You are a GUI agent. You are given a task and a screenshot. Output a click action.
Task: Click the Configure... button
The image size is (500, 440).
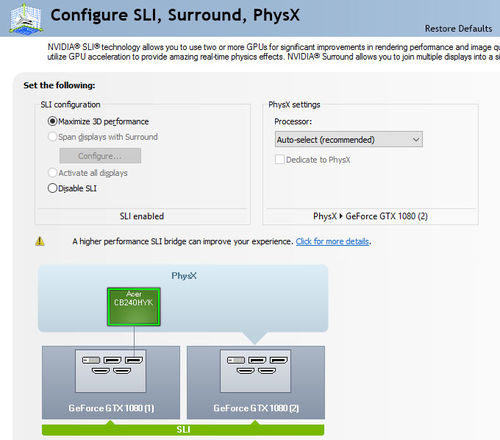point(100,156)
